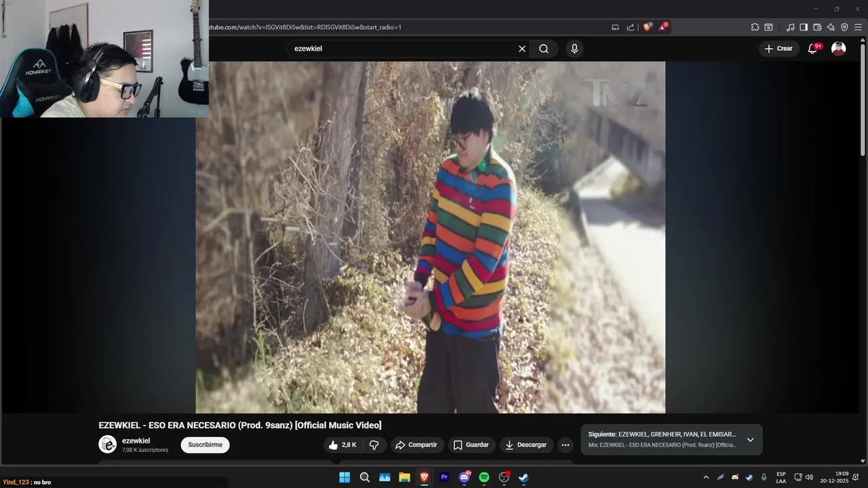Open Spotify from the taskbar
The width and height of the screenshot is (868, 488).
pyautogui.click(x=484, y=477)
